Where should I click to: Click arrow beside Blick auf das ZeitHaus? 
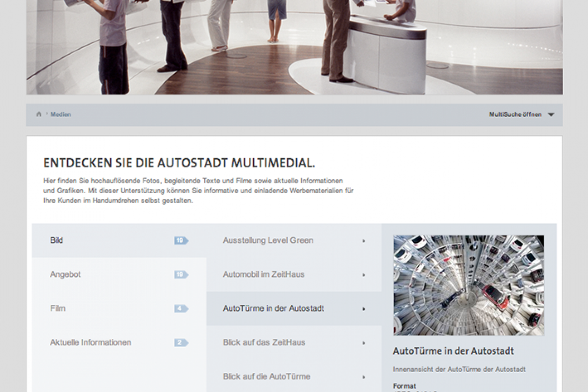point(364,343)
